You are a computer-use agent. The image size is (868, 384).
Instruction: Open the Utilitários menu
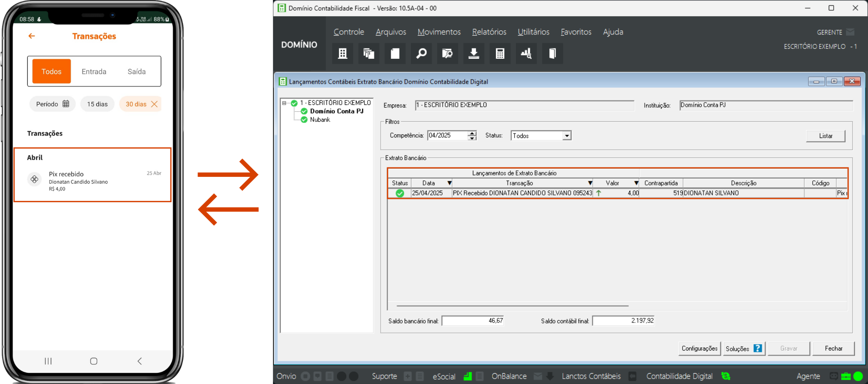[533, 32]
